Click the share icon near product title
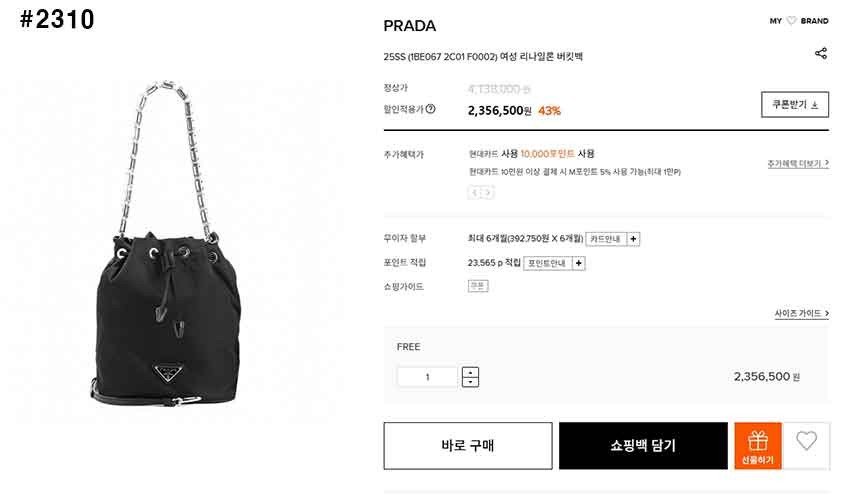This screenshot has width=860, height=494. (821, 53)
